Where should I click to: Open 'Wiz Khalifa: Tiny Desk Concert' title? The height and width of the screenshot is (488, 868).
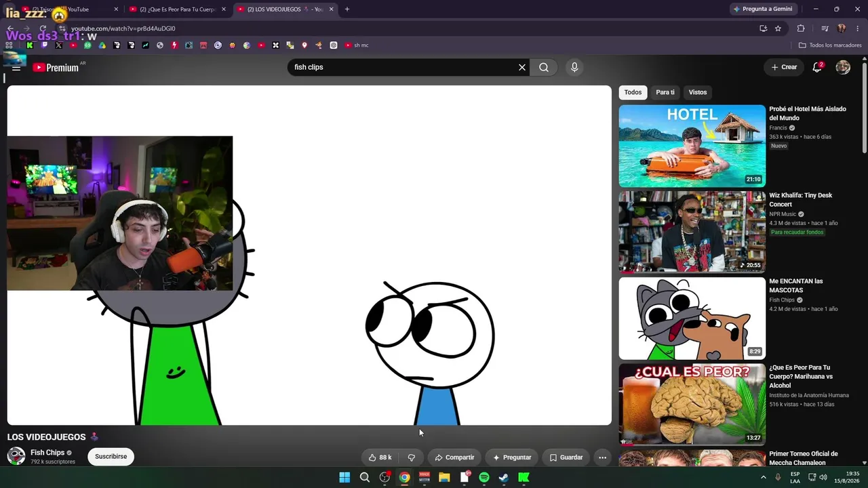pos(800,199)
